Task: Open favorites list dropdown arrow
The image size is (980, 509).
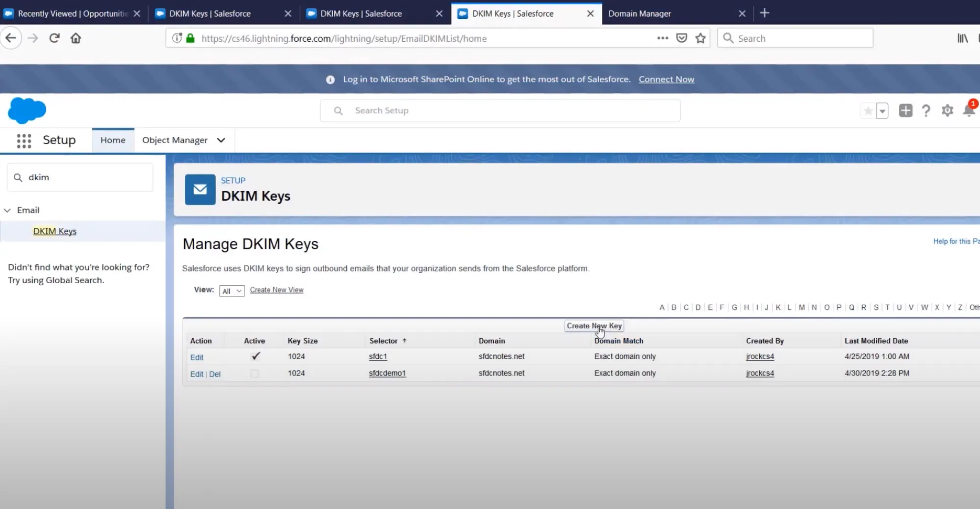Action: tap(882, 111)
